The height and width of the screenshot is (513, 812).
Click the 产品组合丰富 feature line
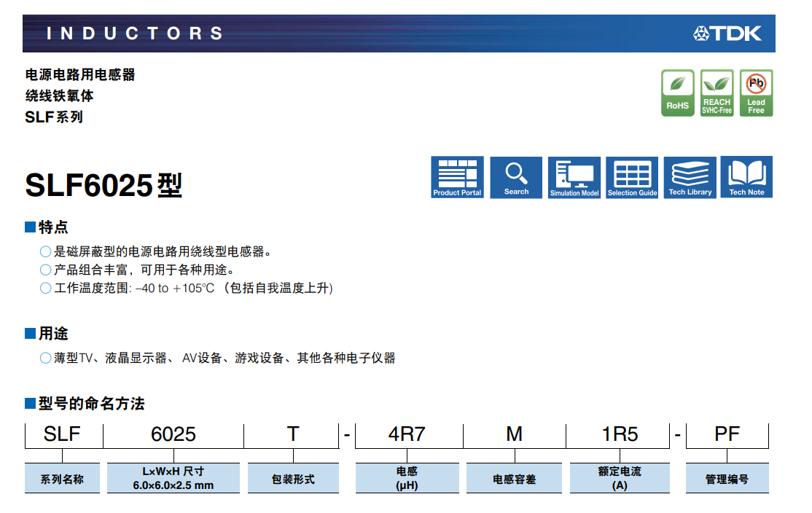click(x=137, y=270)
